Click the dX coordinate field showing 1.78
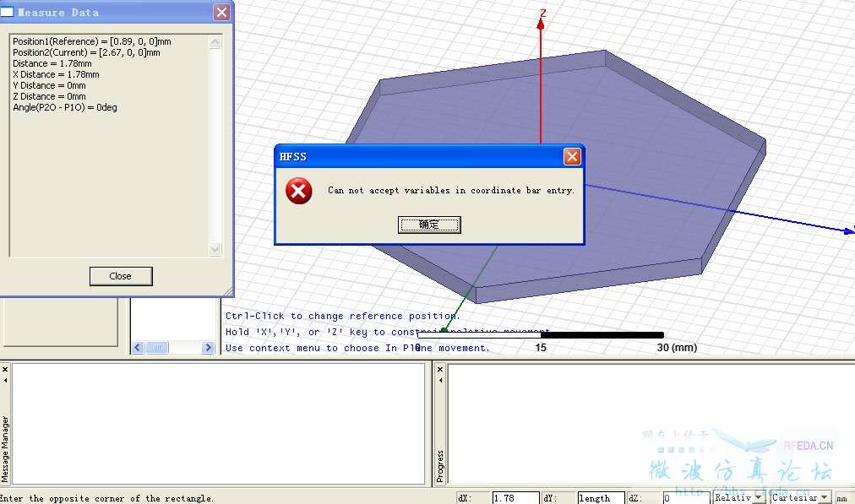The height and width of the screenshot is (504, 855). [515, 498]
